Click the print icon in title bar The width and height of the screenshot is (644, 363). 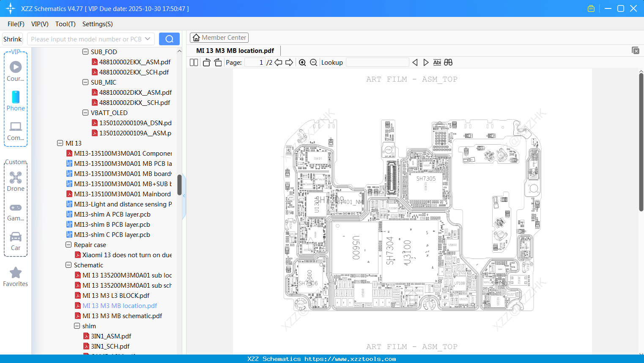(591, 8)
